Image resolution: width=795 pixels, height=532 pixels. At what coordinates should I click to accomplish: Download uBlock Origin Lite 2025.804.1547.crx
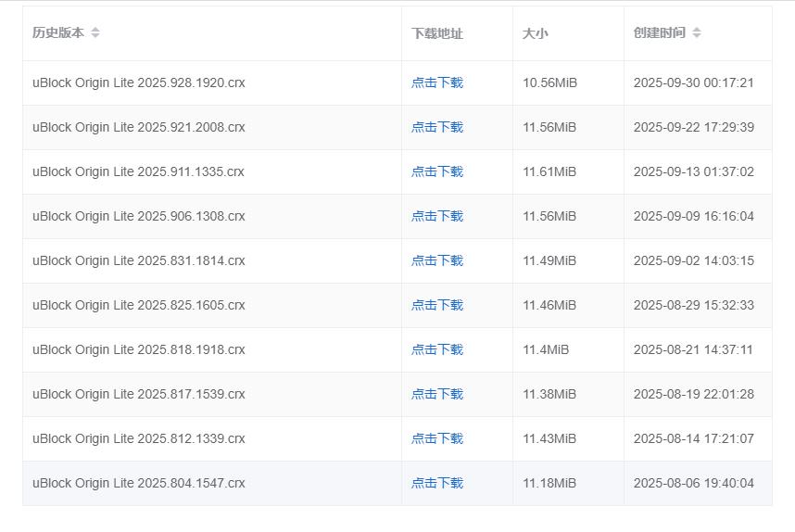[x=437, y=483]
